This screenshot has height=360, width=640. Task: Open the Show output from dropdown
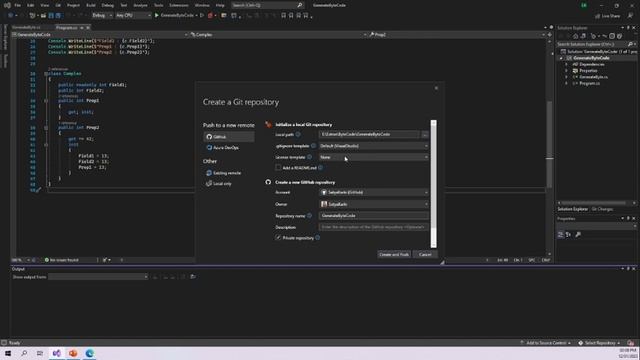[x=98, y=277]
